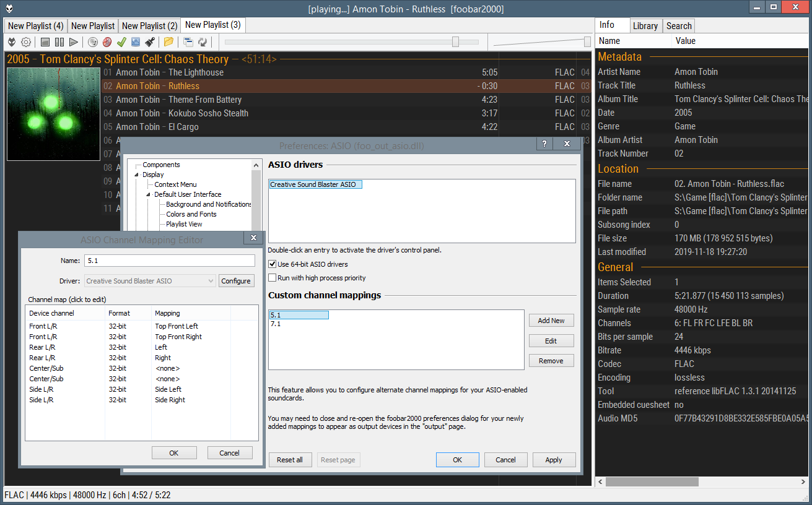Click the playback seekbar slider handle
The width and height of the screenshot is (812, 505).
[x=455, y=42]
